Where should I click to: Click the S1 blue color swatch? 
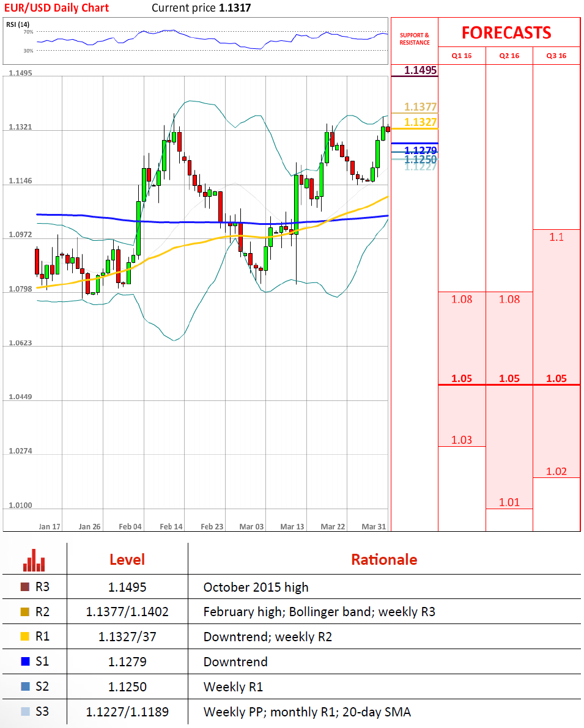[x=25, y=661]
